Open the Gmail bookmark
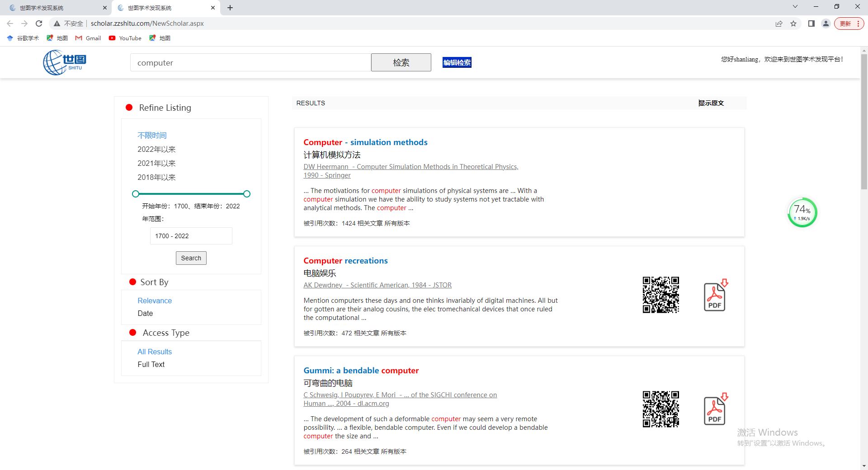This screenshot has height=470, width=868. [88, 38]
